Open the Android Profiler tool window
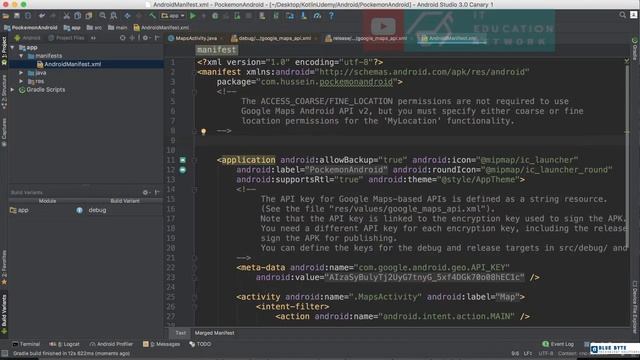Viewport: 640px width, 360px height. [111, 344]
